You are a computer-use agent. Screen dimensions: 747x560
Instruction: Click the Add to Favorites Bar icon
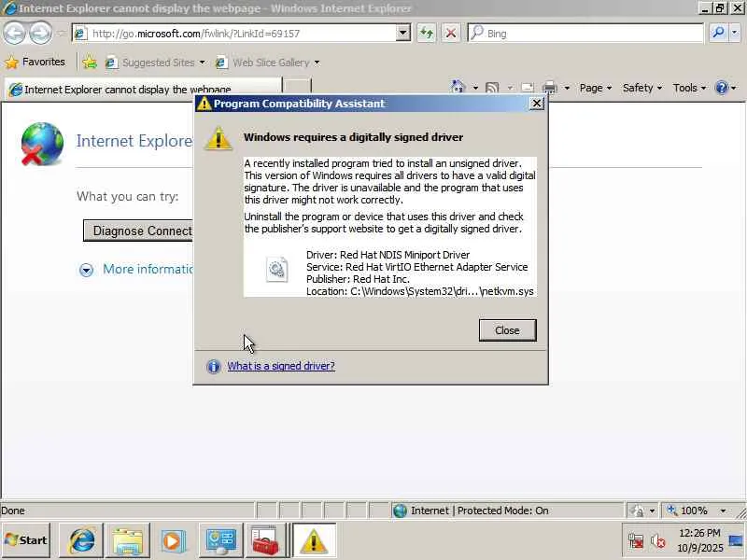pos(89,63)
